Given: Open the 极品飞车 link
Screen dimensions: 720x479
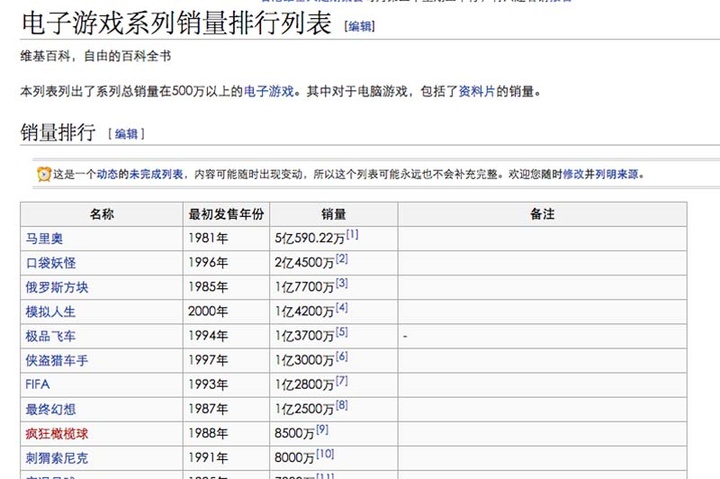Looking at the screenshot, I should tap(51, 336).
